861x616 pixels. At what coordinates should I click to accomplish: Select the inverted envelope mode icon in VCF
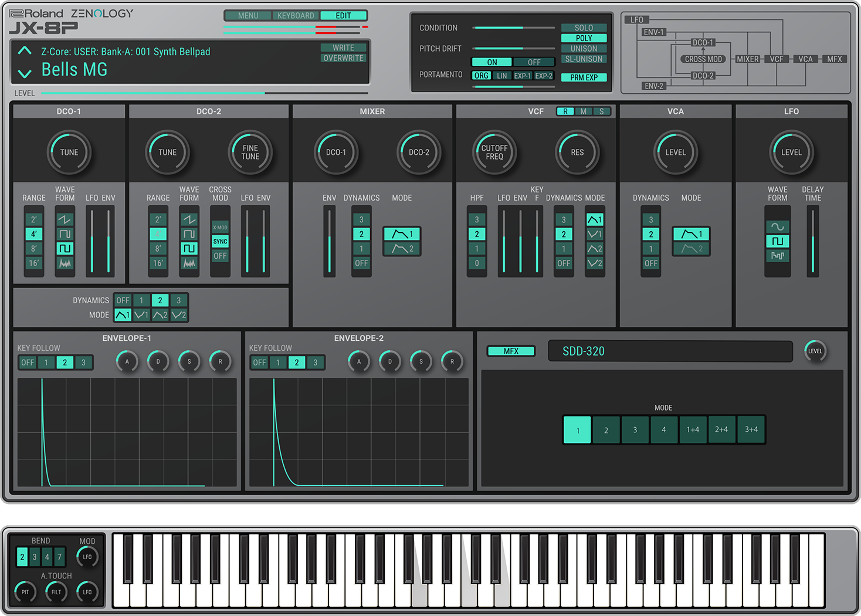pos(595,233)
